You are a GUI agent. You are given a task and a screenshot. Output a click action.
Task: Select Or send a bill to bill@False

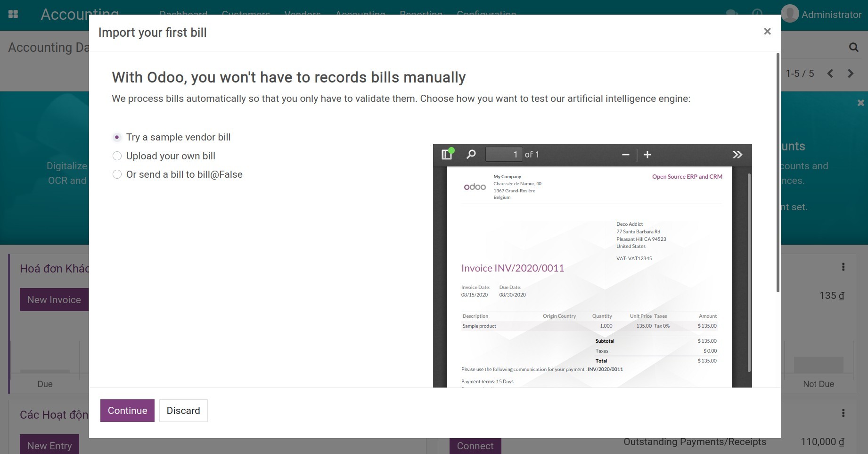pyautogui.click(x=117, y=174)
